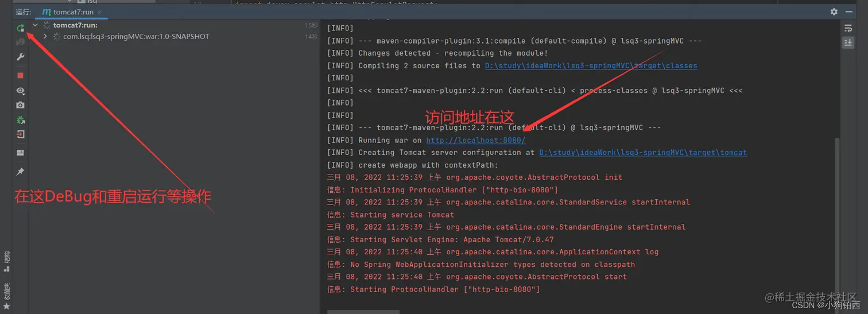Open Run tool window gear settings
Screen dimensions: 868x314
(834, 11)
